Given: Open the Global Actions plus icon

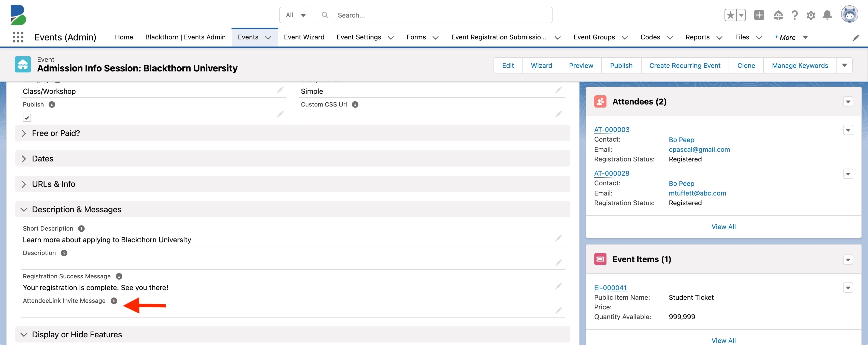Looking at the screenshot, I should (x=759, y=15).
